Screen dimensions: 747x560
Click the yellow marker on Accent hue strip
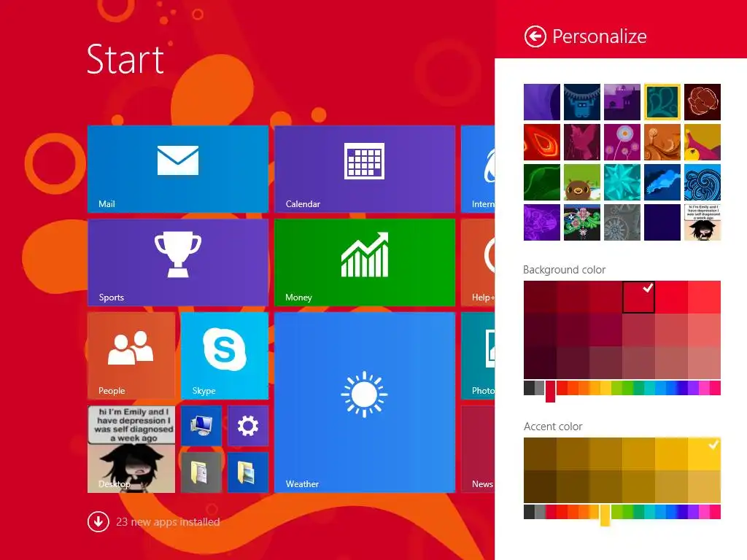605,516
